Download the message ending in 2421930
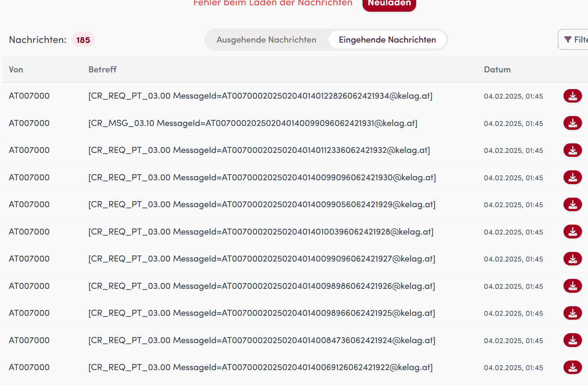588x385 pixels. [572, 177]
